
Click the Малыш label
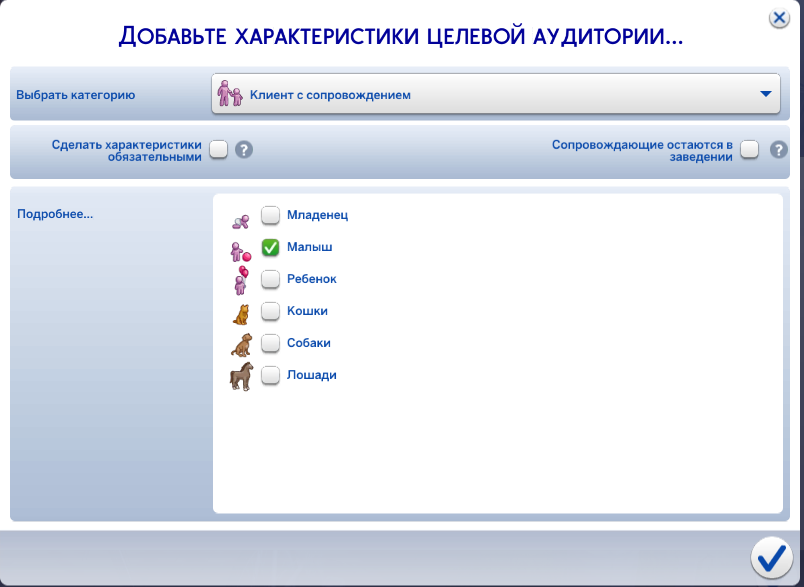(310, 247)
